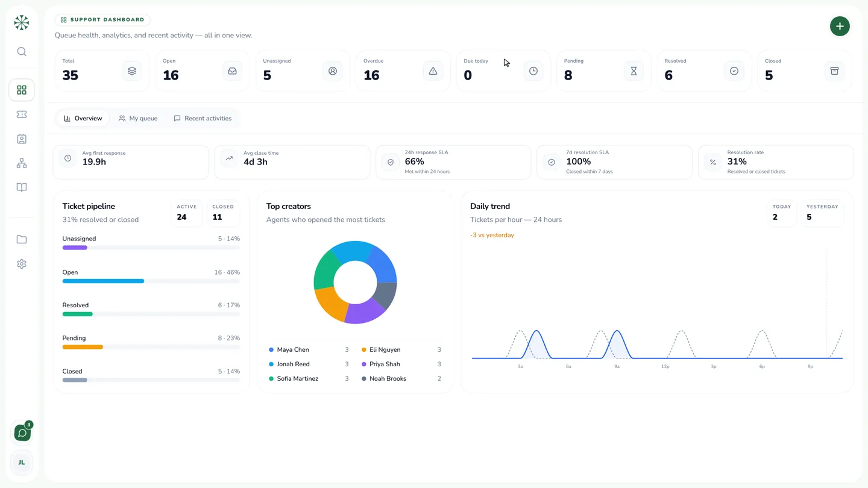Click the Pending pipeline progress bar
Screen dimensions: 868x488
151,347
